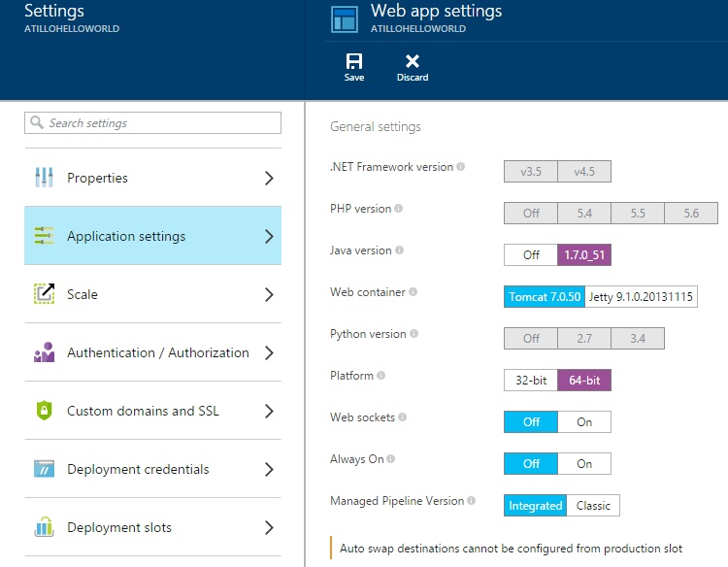Choose Jetty 9.1.0.20131115 web container
Image resolution: width=728 pixels, height=567 pixels.
click(642, 297)
